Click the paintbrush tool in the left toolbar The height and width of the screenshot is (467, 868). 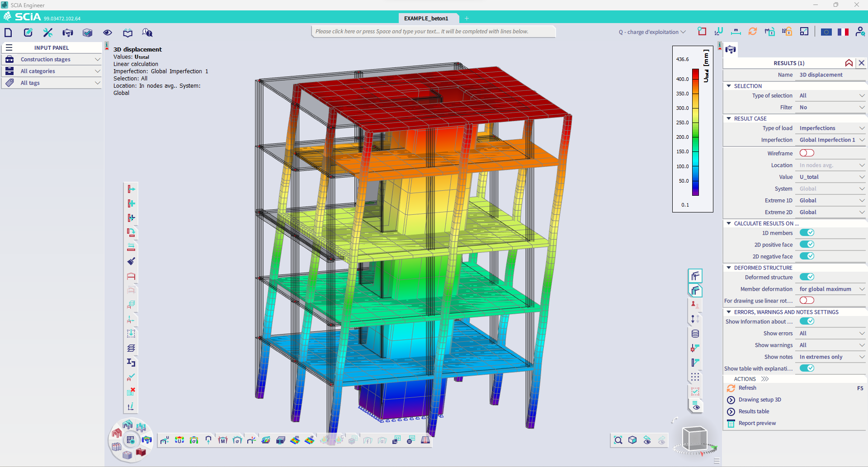[131, 261]
